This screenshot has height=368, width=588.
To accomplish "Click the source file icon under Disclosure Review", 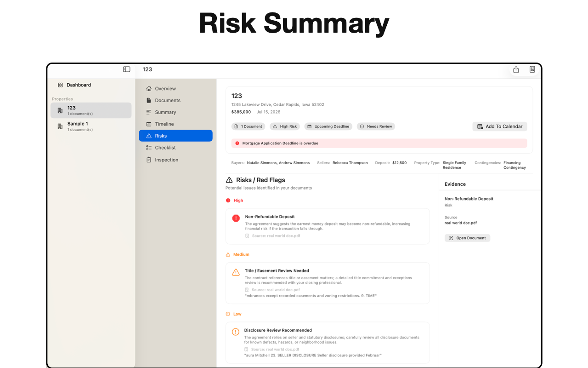I will [247, 350].
